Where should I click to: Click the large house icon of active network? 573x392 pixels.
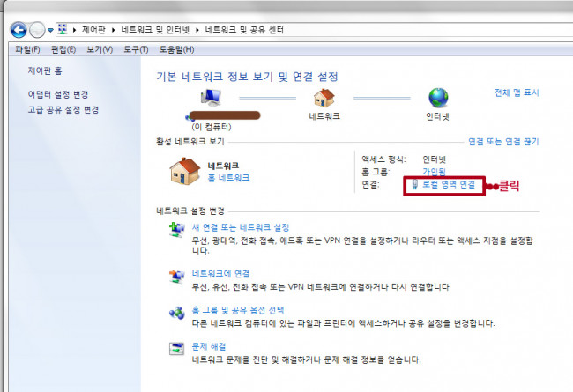pos(185,171)
